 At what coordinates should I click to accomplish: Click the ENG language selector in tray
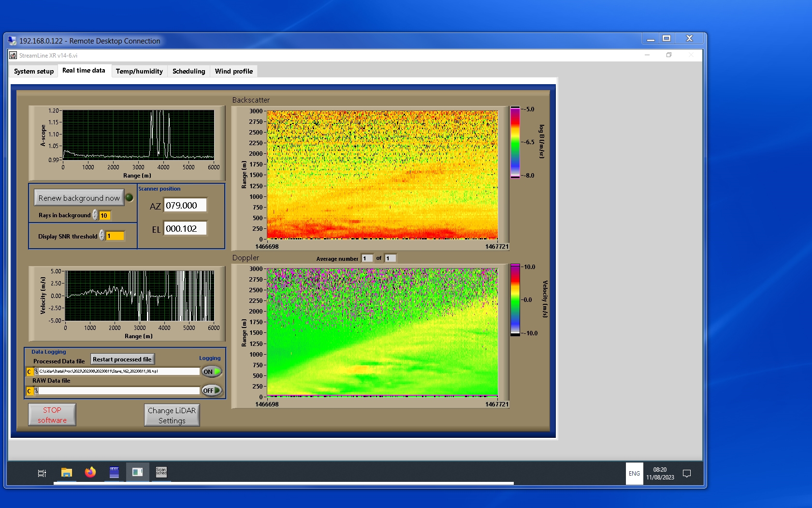coord(634,474)
